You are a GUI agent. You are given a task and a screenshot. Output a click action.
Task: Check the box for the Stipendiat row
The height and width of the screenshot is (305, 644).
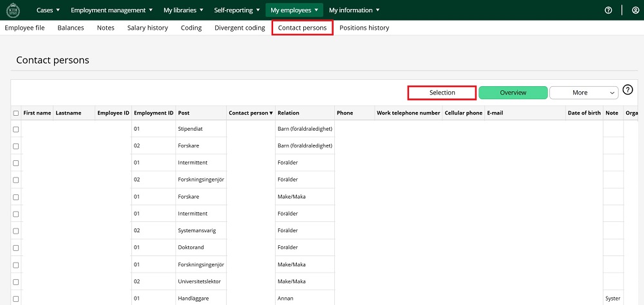pyautogui.click(x=16, y=129)
